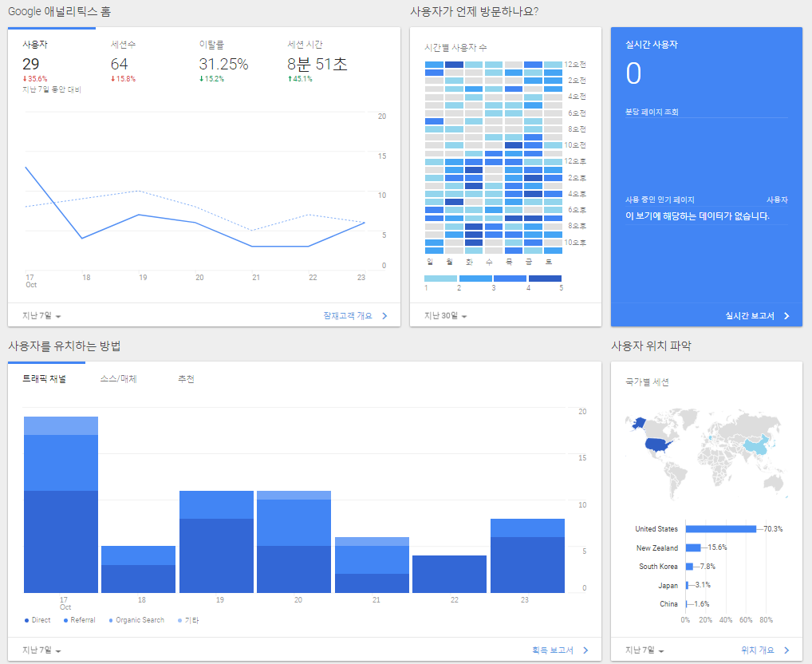Click chevron arrow next to 획득 보고서
The image size is (812, 664).
point(585,650)
